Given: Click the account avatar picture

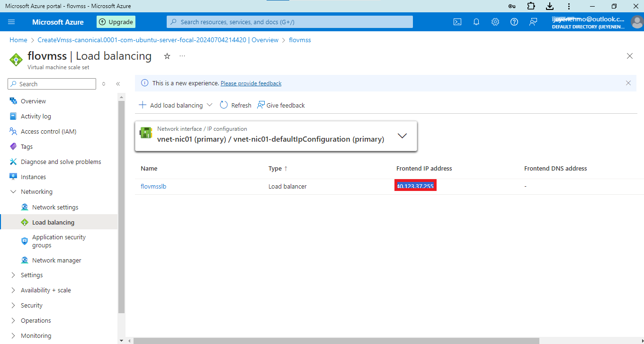Looking at the screenshot, I should 637,22.
